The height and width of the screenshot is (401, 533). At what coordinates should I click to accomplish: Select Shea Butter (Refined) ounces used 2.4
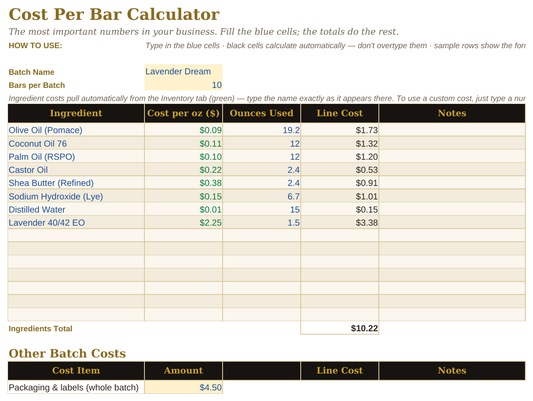point(261,183)
